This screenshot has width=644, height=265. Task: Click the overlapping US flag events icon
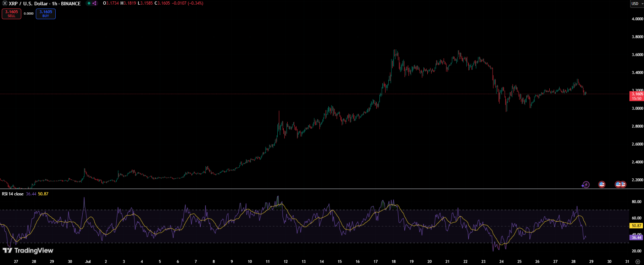[x=621, y=184]
